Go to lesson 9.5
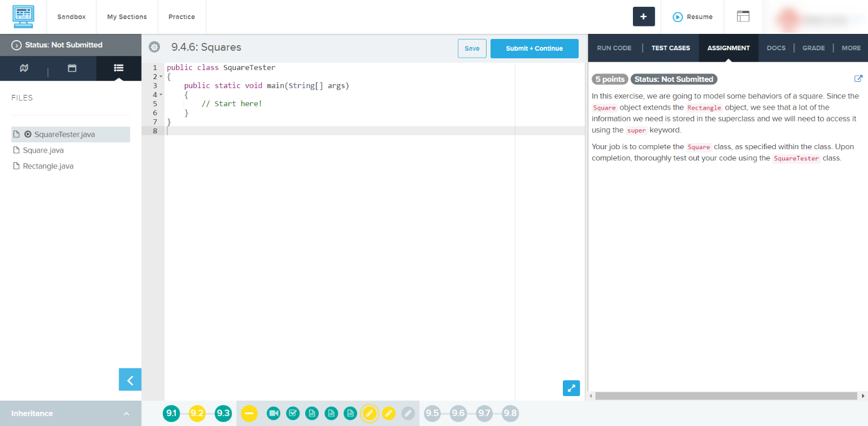Viewport: 868px width, 426px height. click(x=432, y=414)
